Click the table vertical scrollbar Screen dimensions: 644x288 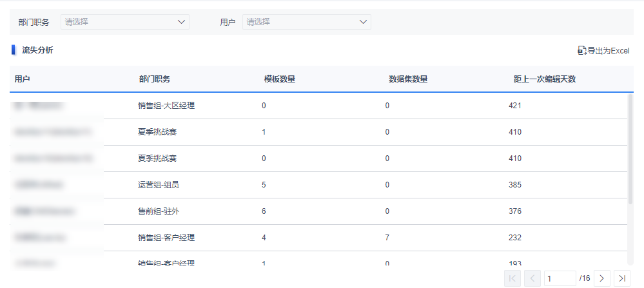[630, 148]
